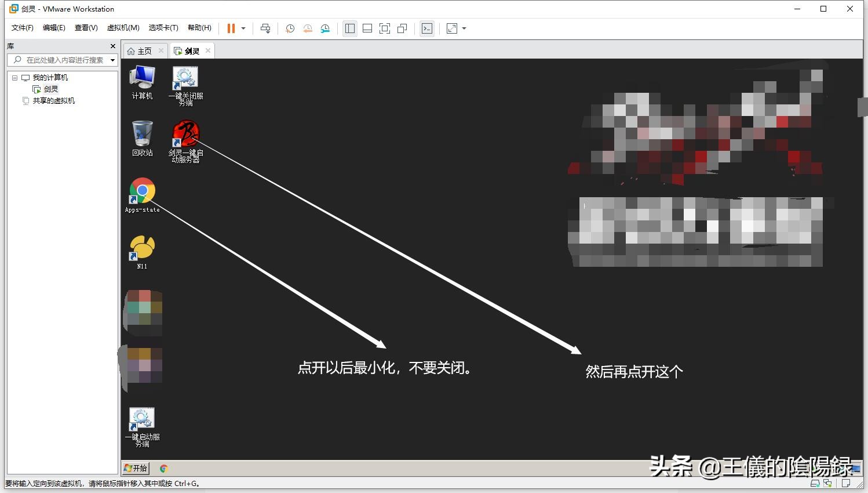Click the network adapter status icon

[x=827, y=483]
